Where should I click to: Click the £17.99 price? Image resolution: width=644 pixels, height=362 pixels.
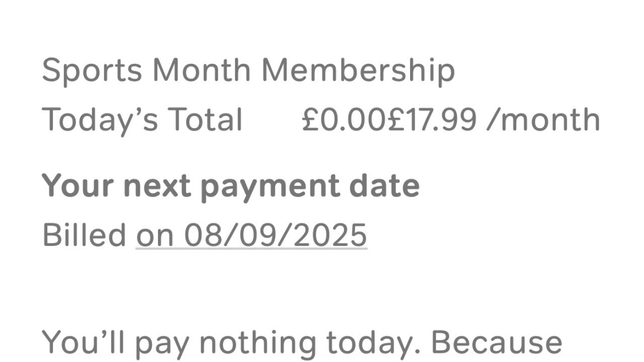click(432, 121)
